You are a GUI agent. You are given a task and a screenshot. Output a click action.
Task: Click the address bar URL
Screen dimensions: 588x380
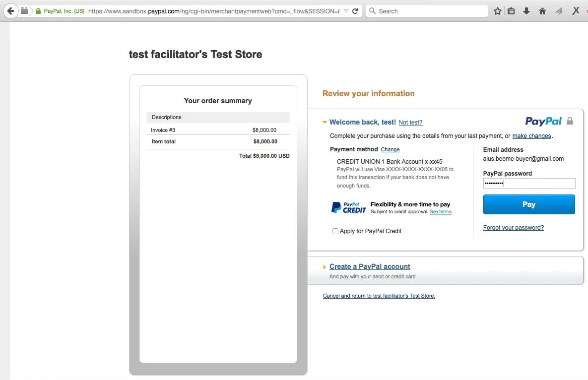[214, 11]
